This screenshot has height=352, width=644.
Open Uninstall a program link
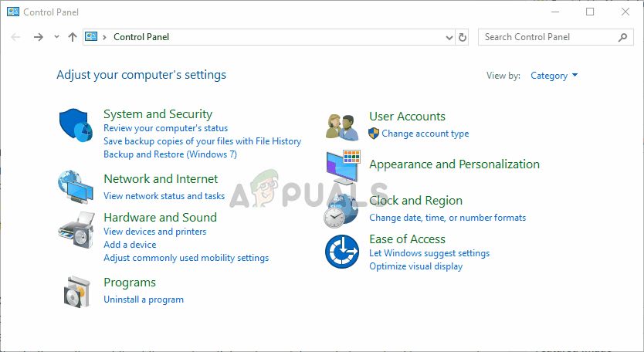(x=144, y=300)
